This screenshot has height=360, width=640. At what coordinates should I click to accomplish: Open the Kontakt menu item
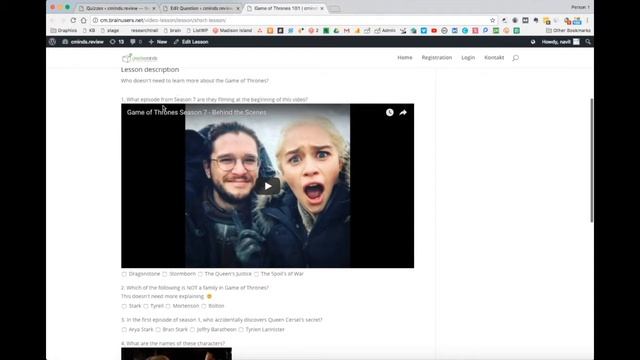click(494, 58)
